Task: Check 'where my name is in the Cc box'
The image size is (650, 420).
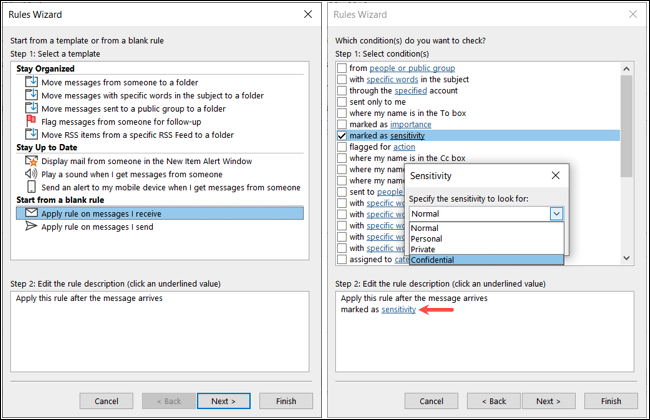Action: [342, 158]
